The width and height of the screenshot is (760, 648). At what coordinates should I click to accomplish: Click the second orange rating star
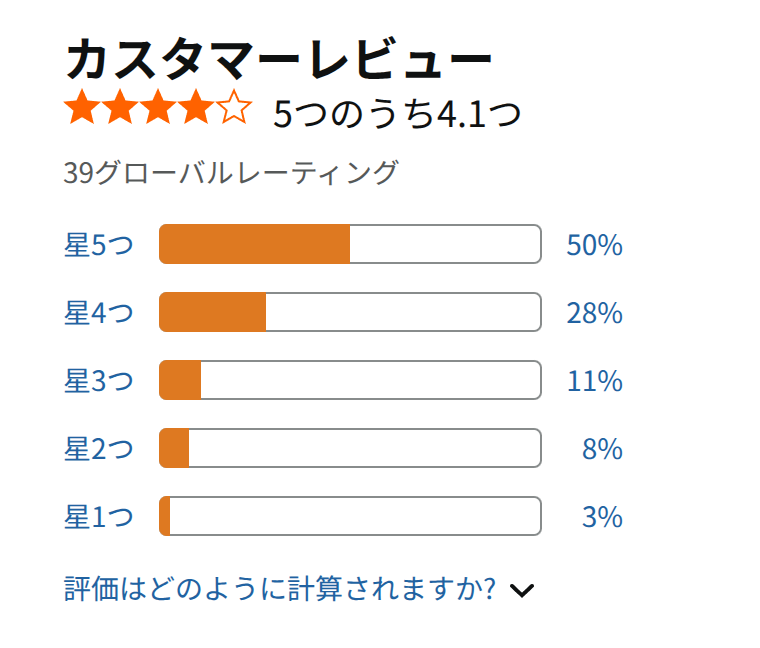[x=120, y=107]
